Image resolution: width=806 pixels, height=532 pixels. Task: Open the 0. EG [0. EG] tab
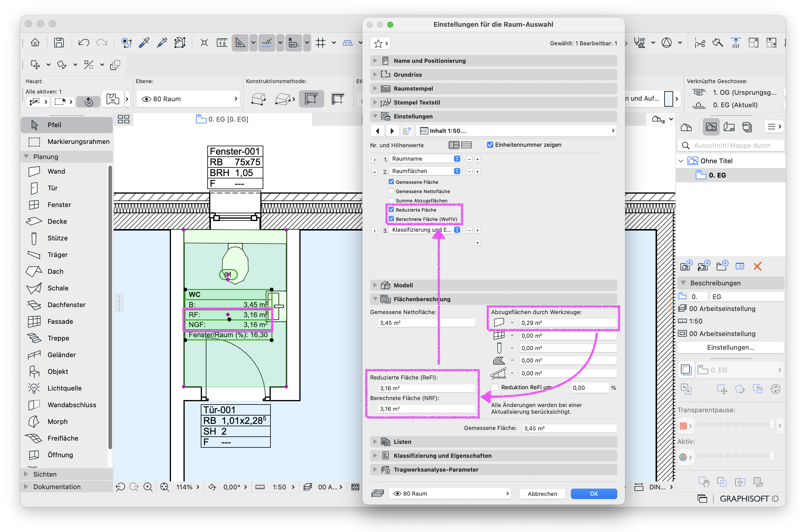pyautogui.click(x=222, y=119)
